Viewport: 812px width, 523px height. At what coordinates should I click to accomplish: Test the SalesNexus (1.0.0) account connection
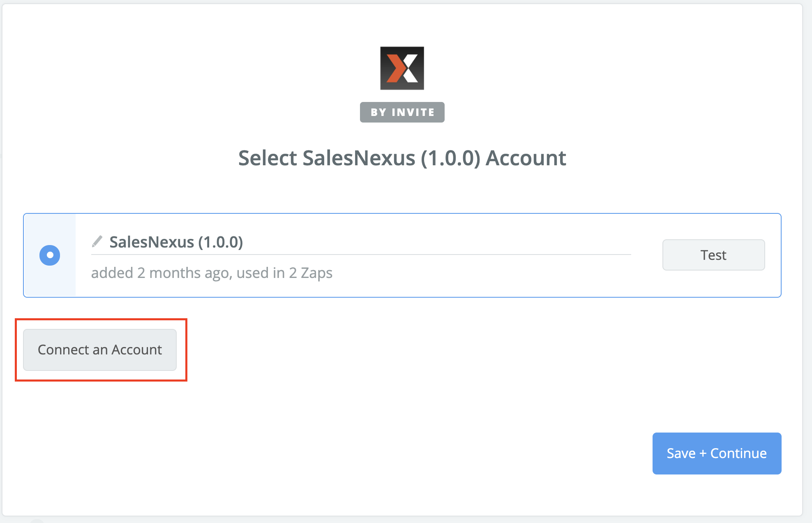point(713,255)
